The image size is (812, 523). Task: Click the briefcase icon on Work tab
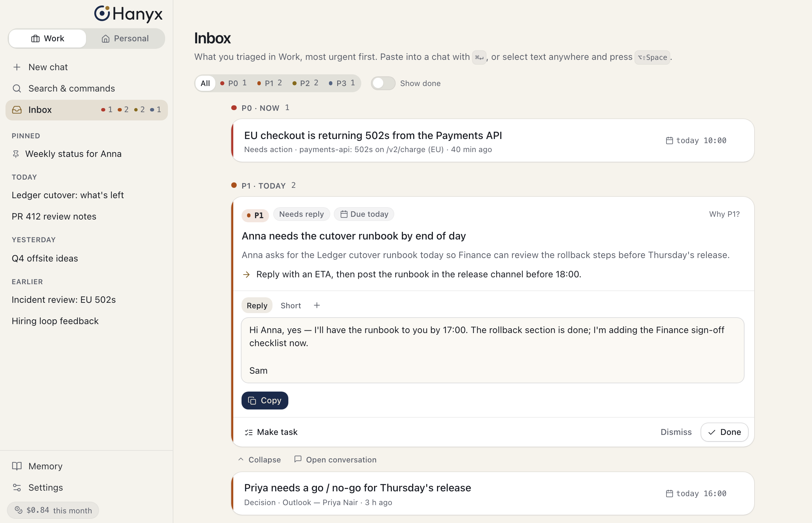[35, 39]
